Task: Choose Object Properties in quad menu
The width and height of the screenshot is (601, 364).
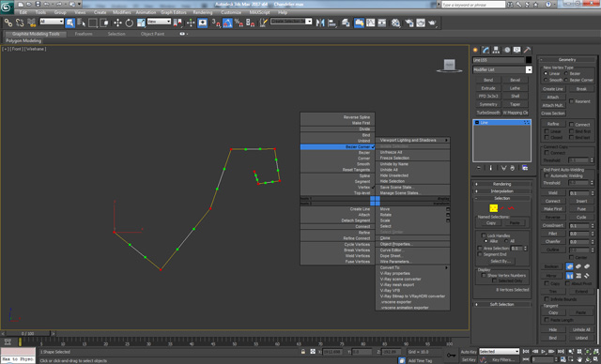Action: pos(412,244)
